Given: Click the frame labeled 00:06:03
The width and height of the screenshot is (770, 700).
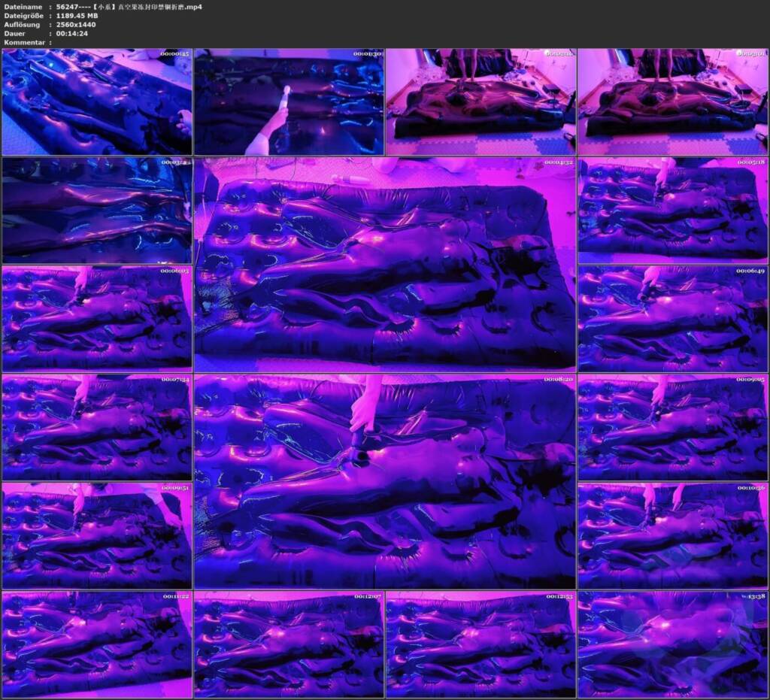Looking at the screenshot, I should click(97, 319).
